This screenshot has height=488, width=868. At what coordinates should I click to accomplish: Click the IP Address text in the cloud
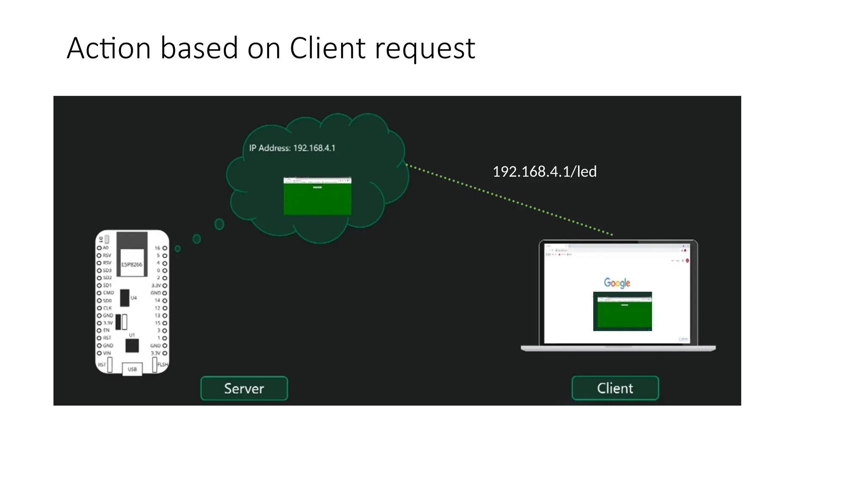pyautogui.click(x=292, y=148)
